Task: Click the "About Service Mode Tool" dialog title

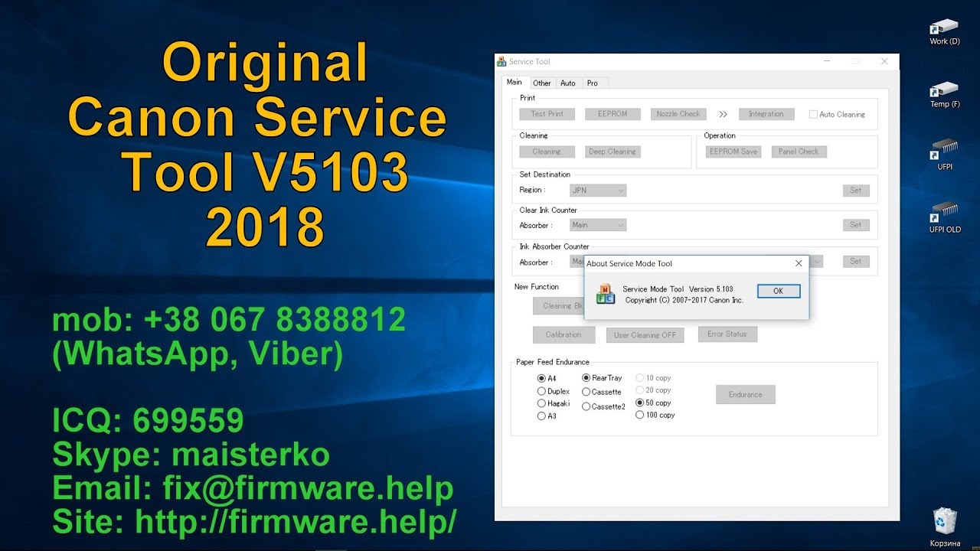Action: (x=629, y=264)
